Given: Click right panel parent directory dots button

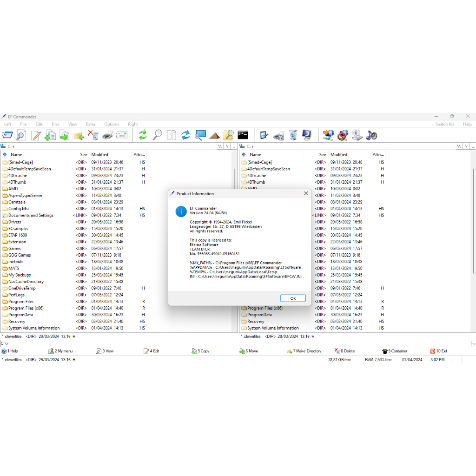Looking at the screenshot, I should click(473, 146).
